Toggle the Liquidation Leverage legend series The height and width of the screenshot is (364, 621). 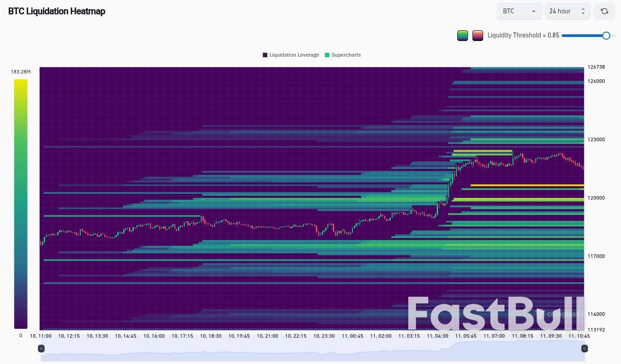point(291,55)
